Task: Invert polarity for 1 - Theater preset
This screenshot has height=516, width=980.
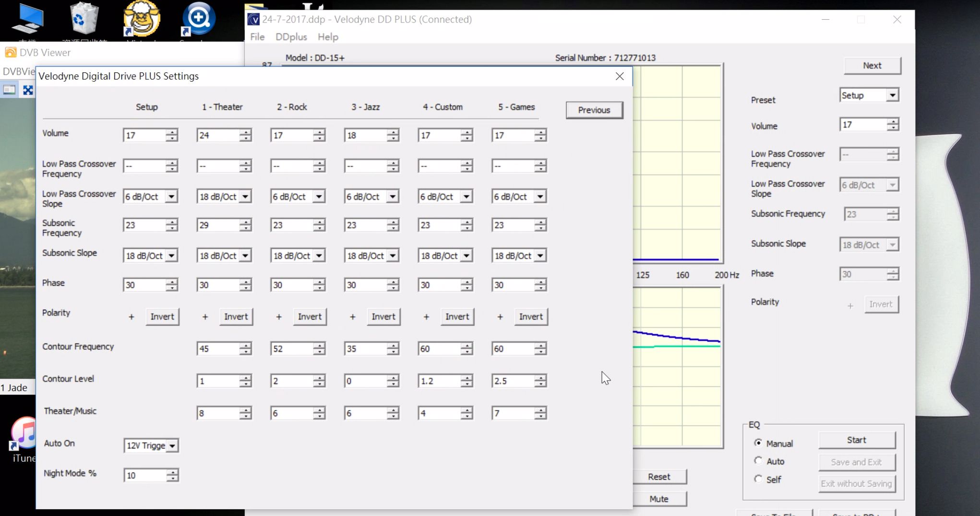Action: [x=236, y=317]
